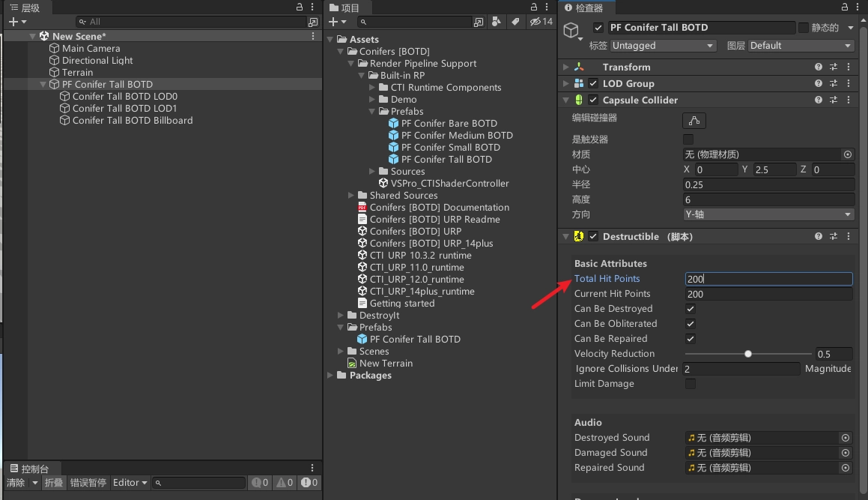Uncheck Can Be Obliterated

(x=691, y=324)
